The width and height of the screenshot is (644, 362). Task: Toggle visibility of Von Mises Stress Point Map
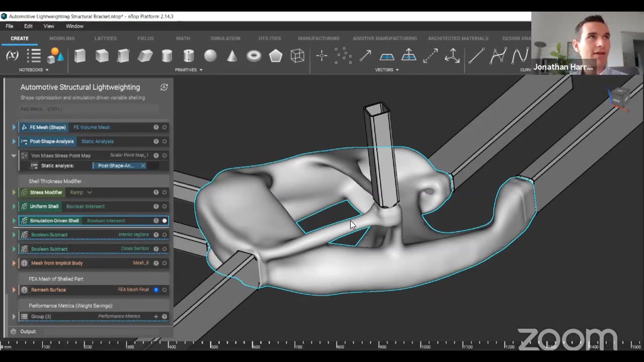[x=165, y=155]
